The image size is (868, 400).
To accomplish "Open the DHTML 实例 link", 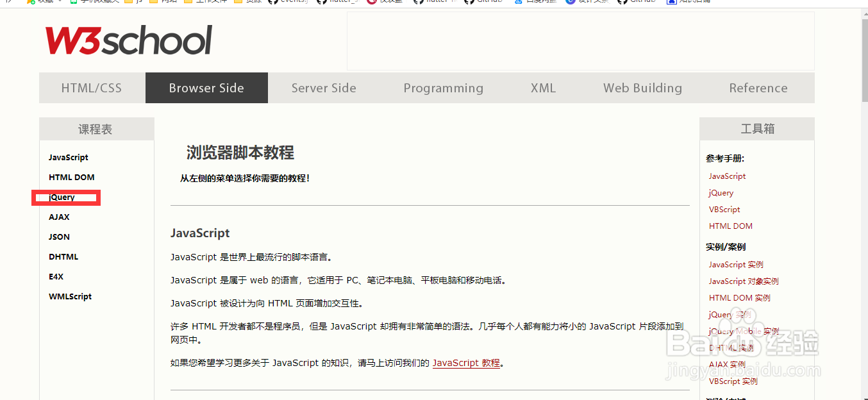I will point(731,348).
